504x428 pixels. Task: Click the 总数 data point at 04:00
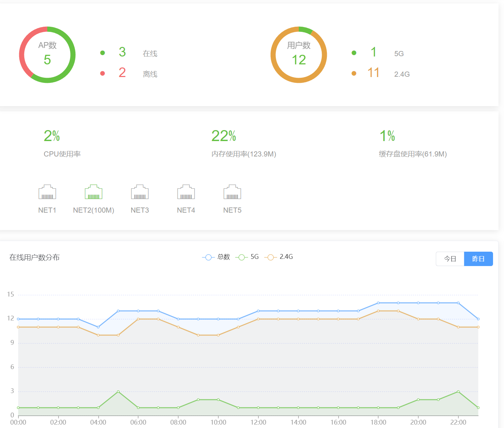98,327
